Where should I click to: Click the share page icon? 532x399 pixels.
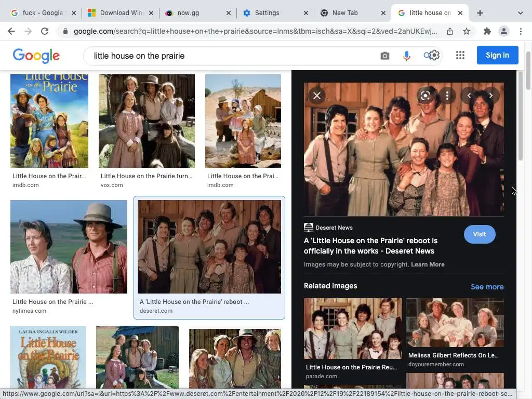click(450, 31)
